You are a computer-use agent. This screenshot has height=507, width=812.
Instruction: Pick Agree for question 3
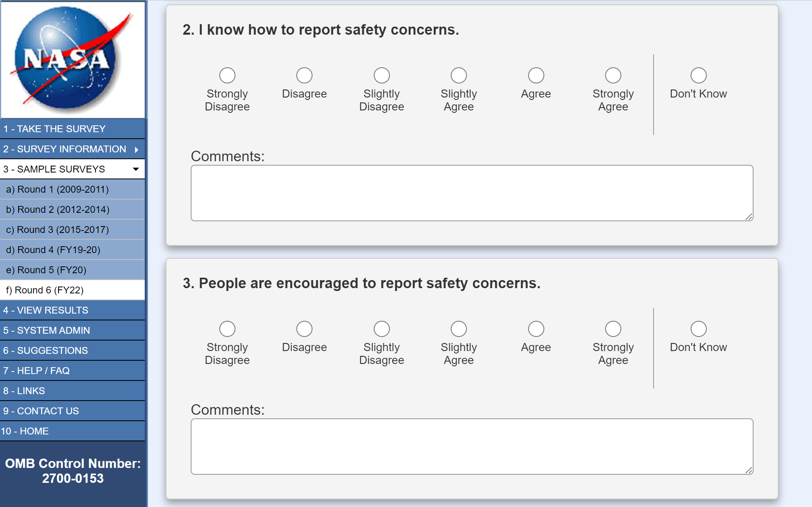[x=536, y=329]
